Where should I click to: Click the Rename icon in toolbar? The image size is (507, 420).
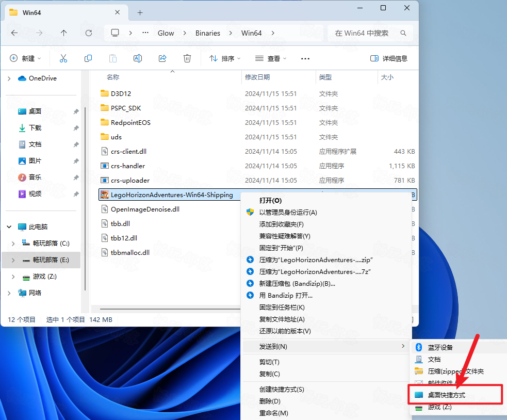click(138, 59)
